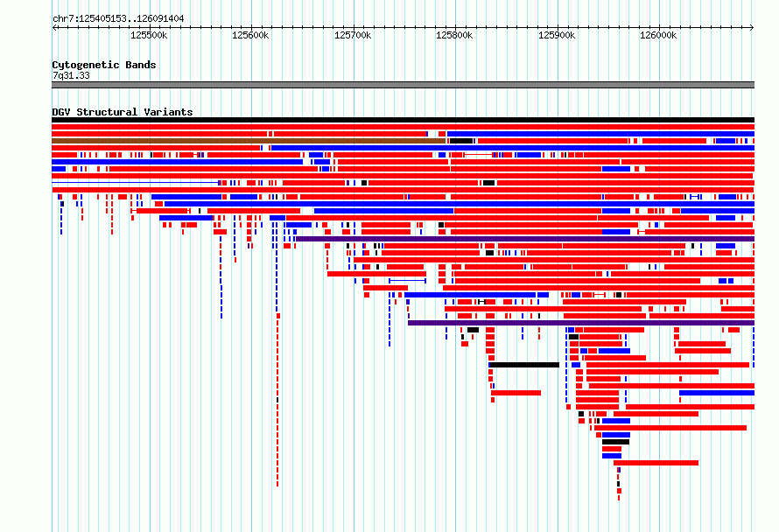Click the 125600k ruler label
The height and width of the screenshot is (532, 779).
point(250,35)
